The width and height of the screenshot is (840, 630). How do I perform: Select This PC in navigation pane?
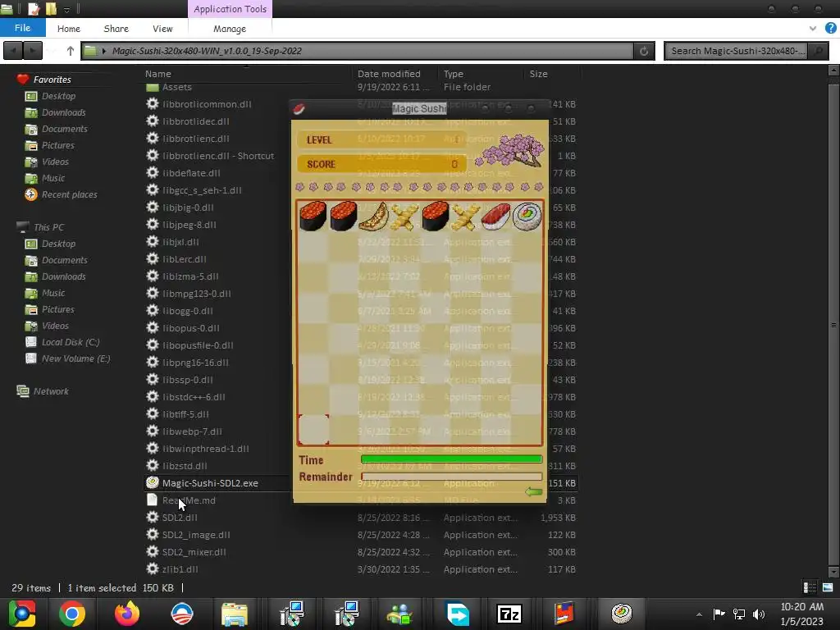coord(48,227)
